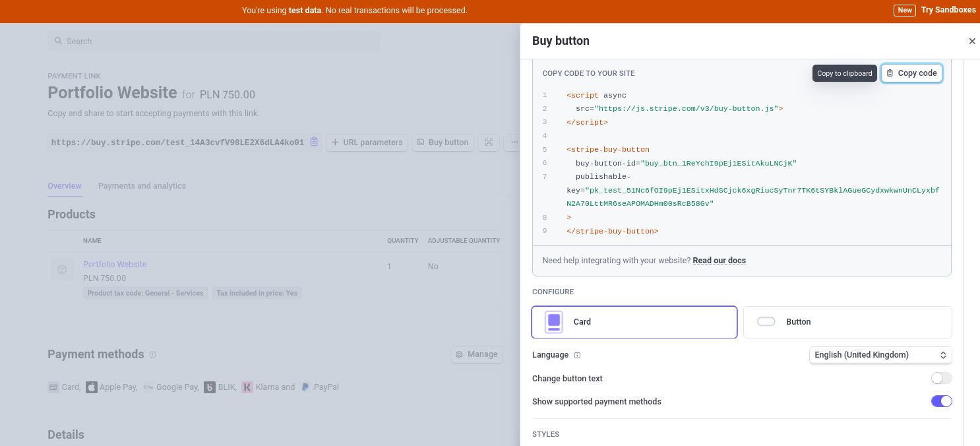
Task: Click the NAME column header
Action: [x=92, y=241]
